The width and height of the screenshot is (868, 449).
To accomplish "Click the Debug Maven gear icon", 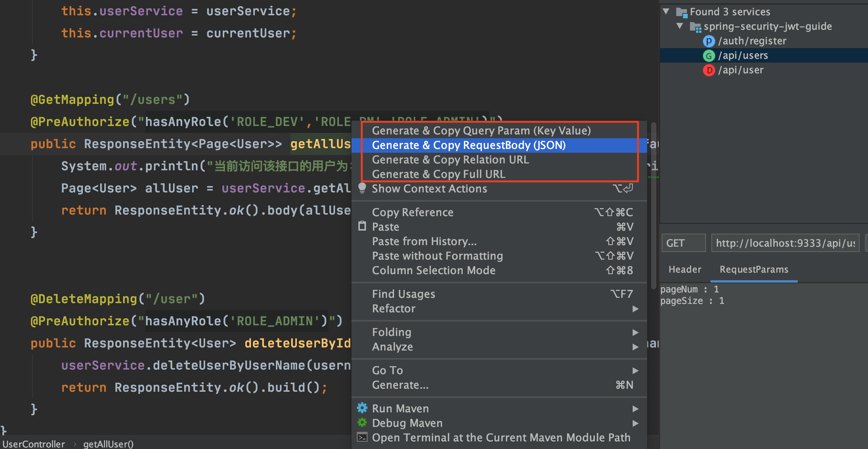I will pos(362,423).
